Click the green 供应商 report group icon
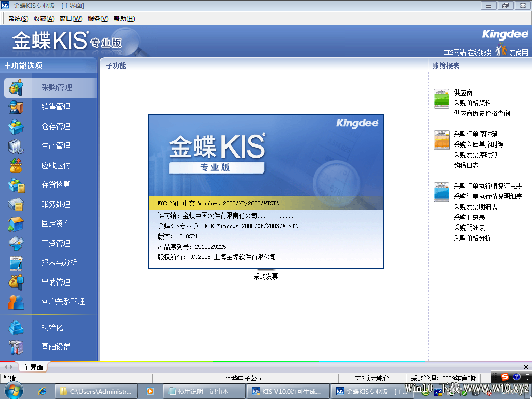The width and height of the screenshot is (532, 399). tap(442, 98)
